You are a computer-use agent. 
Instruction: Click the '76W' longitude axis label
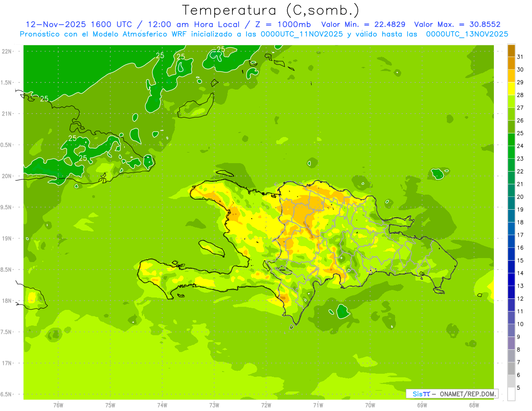(x=58, y=405)
